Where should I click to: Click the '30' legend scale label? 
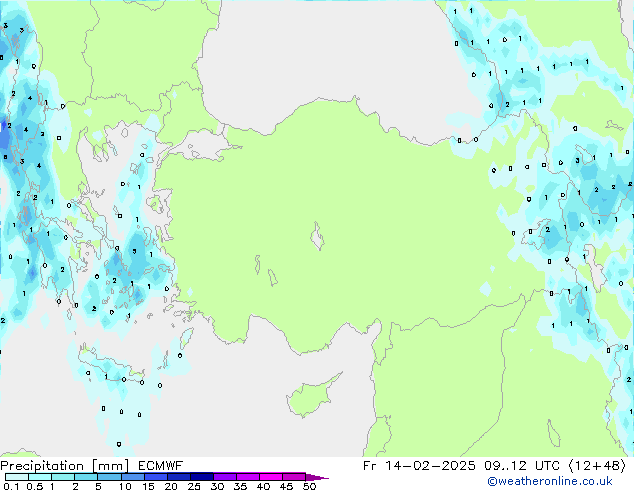click(217, 486)
